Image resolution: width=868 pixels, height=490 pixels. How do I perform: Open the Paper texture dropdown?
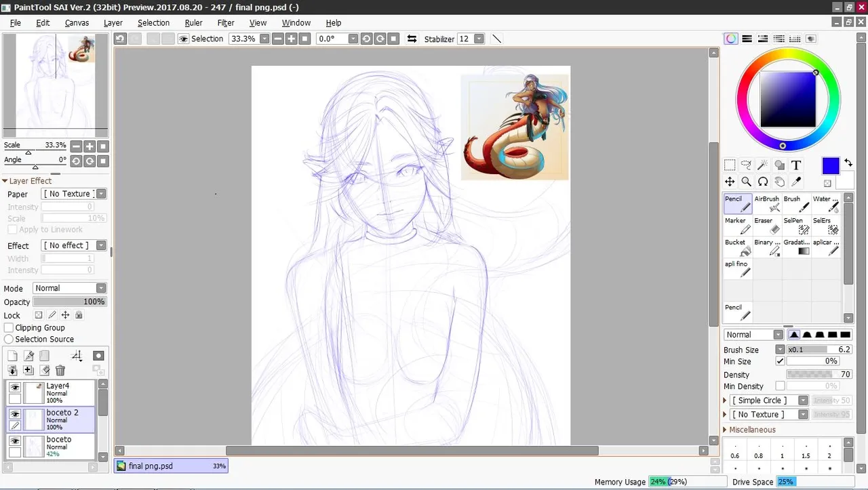(101, 194)
